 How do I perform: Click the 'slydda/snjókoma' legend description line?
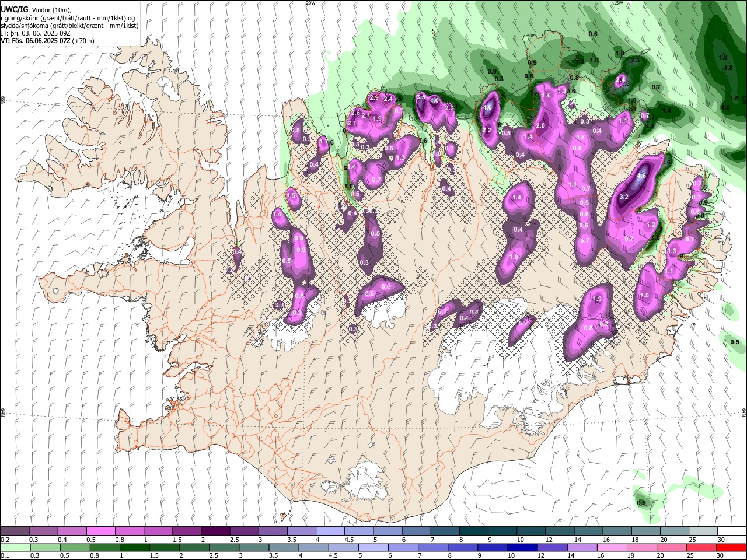coord(70,26)
